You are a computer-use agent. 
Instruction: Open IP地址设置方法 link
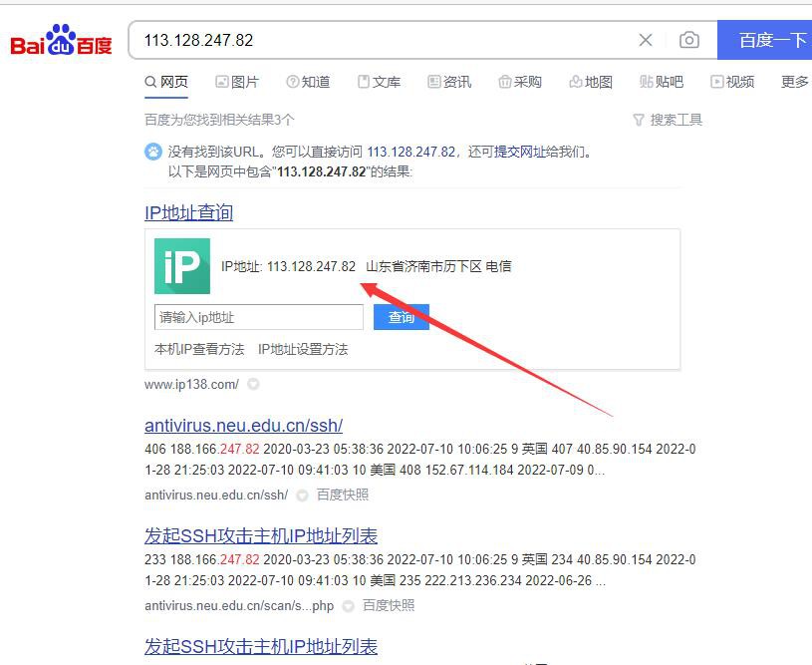click(x=303, y=349)
